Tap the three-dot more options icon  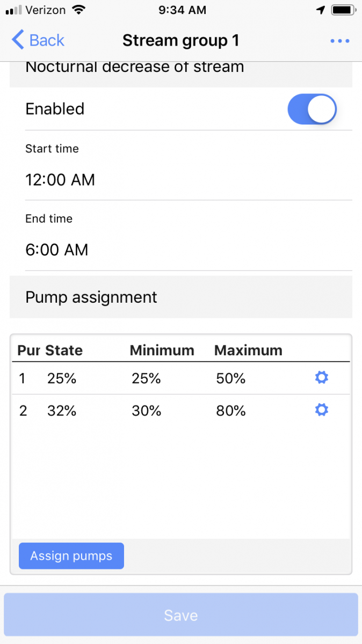click(x=339, y=41)
